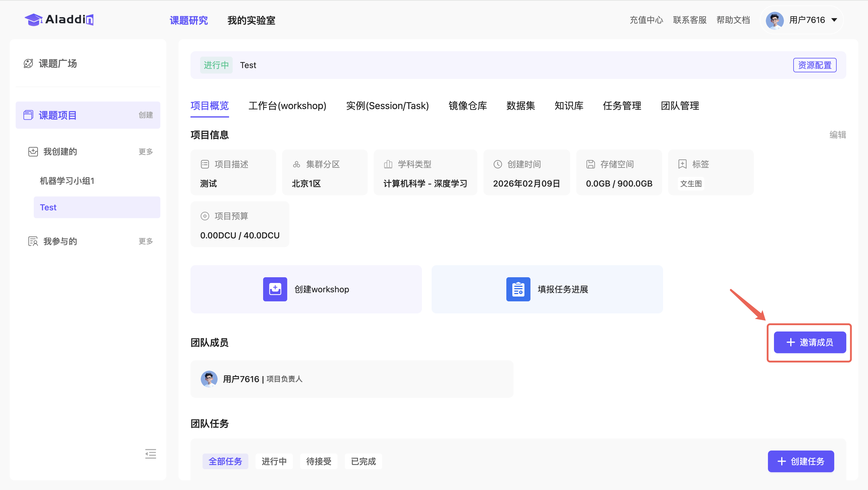Viewport: 868px width, 490px height.
Task: Select the 我创建的 sidebar icon
Action: point(33,152)
